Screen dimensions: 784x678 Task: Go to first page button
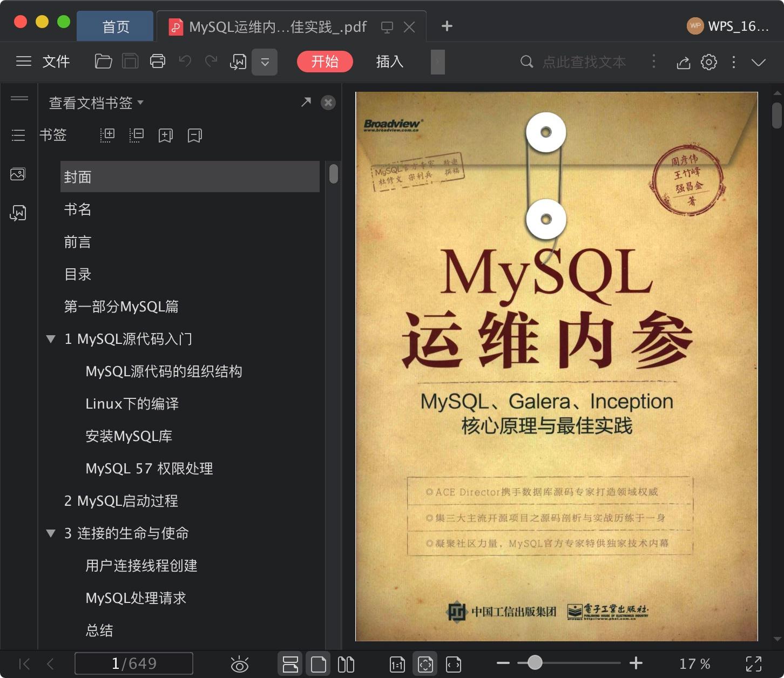[24, 664]
